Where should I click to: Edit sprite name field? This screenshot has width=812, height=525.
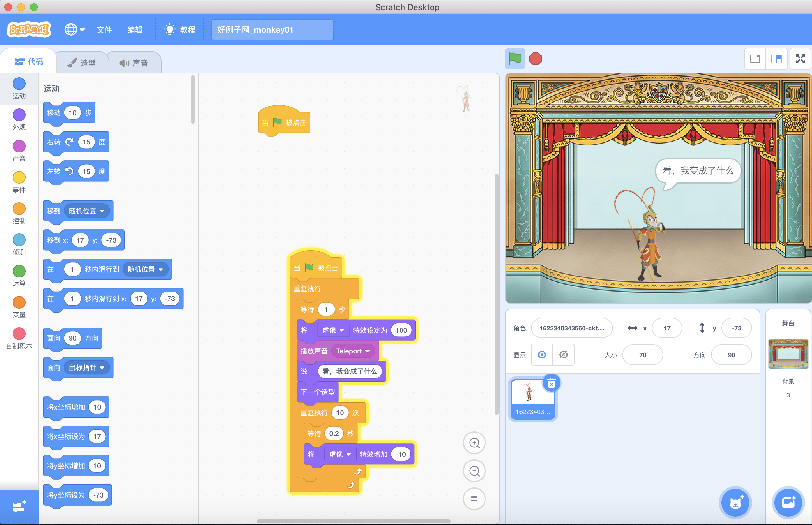point(572,328)
